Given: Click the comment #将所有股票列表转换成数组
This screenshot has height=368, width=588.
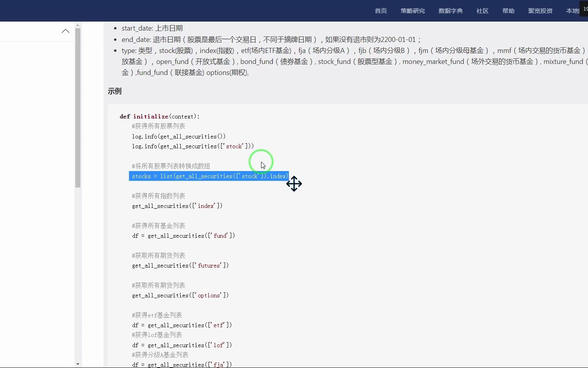Looking at the screenshot, I should click(171, 166).
